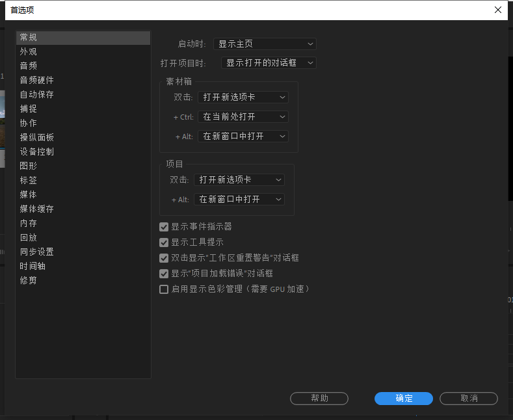Open 打开项目时 dropdown showing 显示打开的对话框
The width and height of the screenshot is (513, 420).
point(269,63)
